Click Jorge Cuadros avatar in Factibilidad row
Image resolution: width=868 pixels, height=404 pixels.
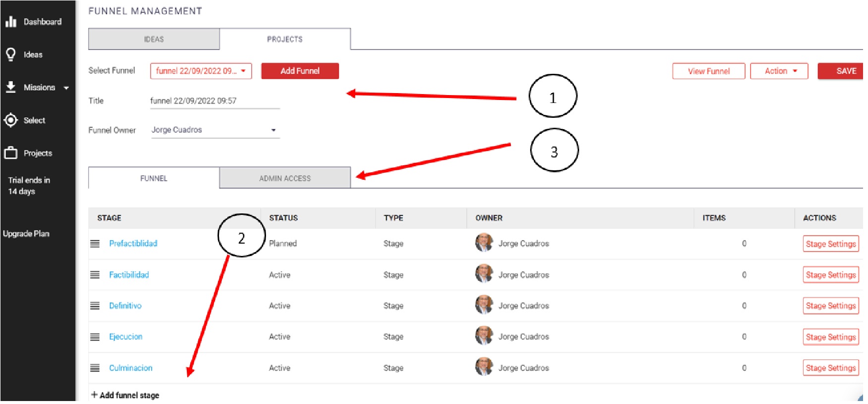[x=484, y=274]
